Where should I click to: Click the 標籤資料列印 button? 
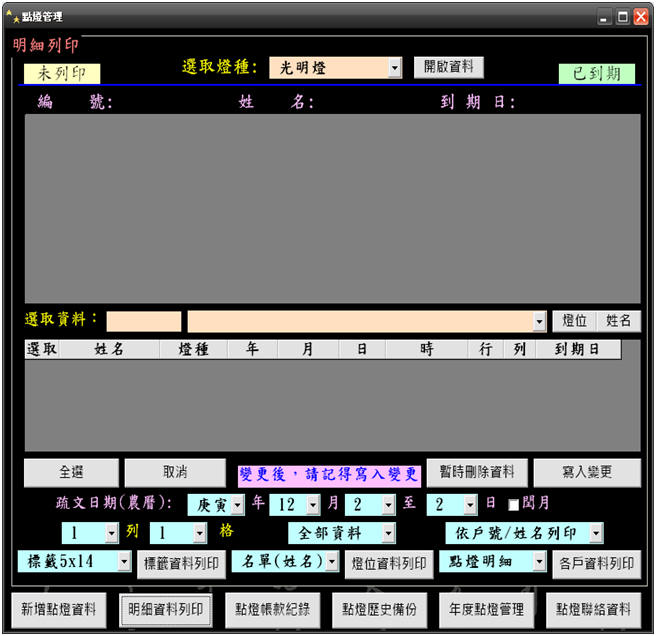pyautogui.click(x=181, y=564)
